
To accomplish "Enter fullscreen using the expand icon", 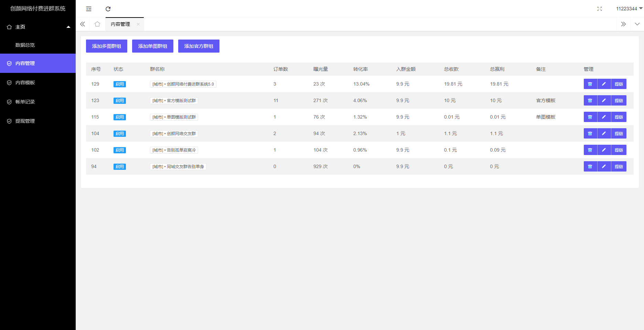I will [600, 9].
